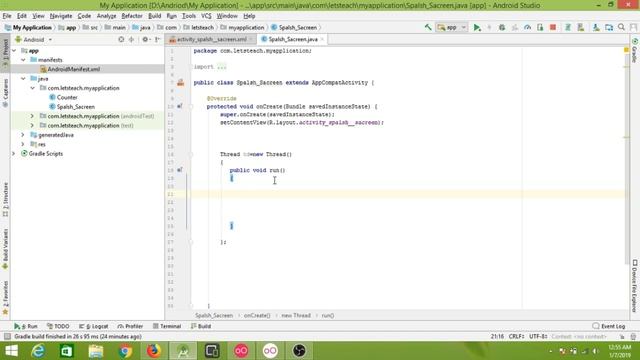Open the Favorites side tab
This screenshot has height=360, width=640.
pyautogui.click(x=5, y=298)
